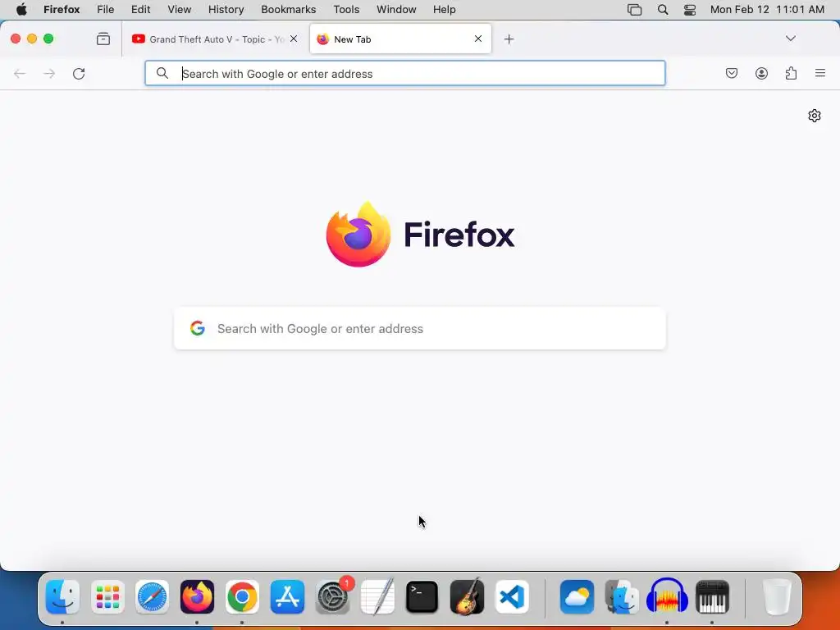Open the File menu
Screen dimensions: 840x630
[106, 10]
